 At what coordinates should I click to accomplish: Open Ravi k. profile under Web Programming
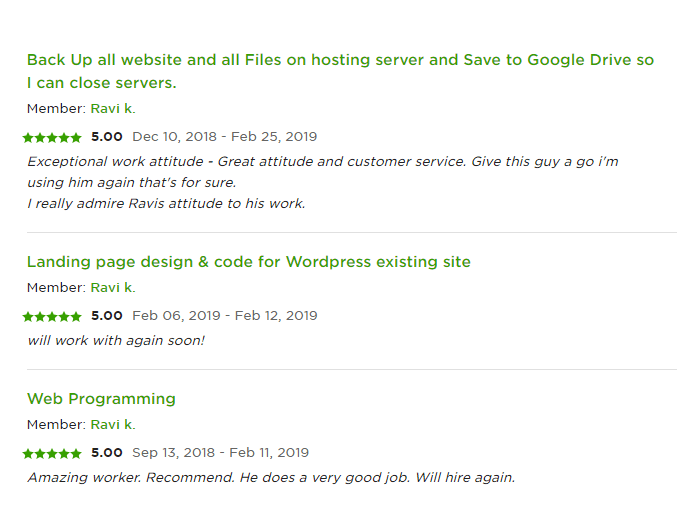click(113, 425)
